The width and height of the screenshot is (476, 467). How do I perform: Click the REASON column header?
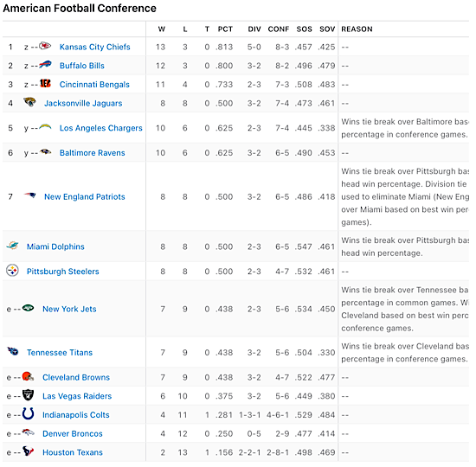pyautogui.click(x=357, y=29)
